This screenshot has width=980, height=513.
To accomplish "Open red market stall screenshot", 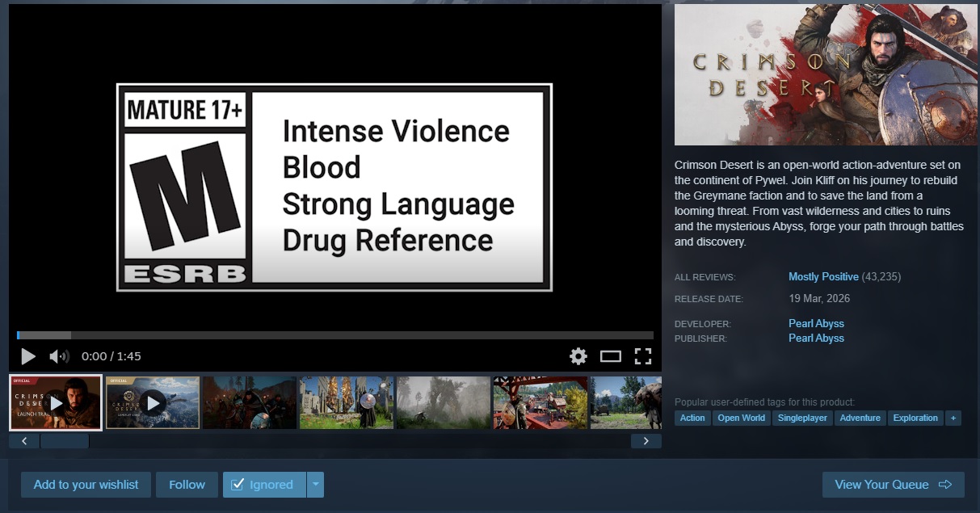I will click(x=540, y=402).
